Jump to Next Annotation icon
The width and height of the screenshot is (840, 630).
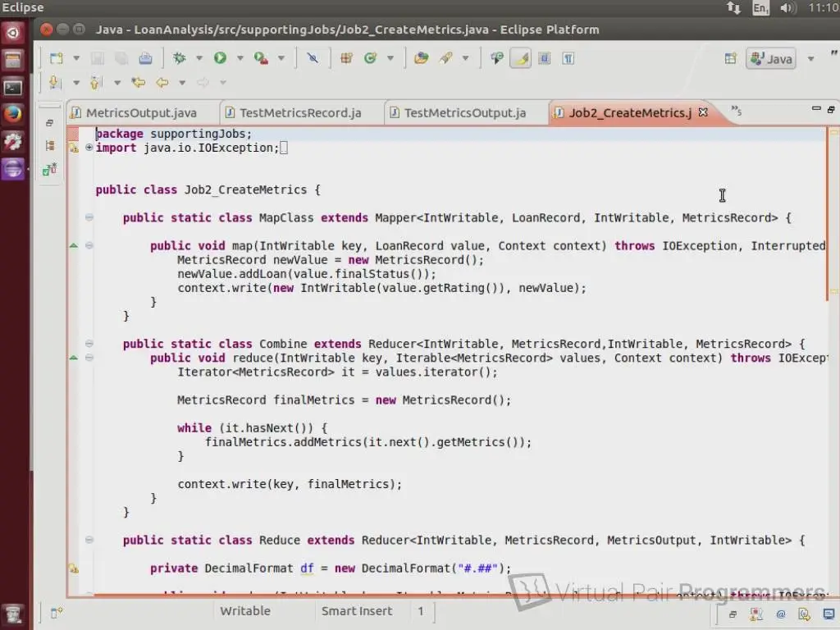pos(53,83)
